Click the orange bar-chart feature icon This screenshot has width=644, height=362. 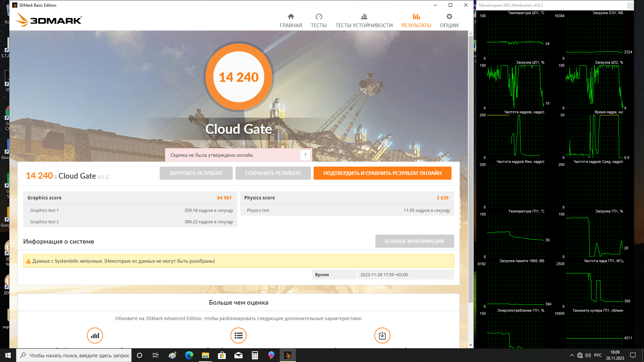tap(95, 336)
